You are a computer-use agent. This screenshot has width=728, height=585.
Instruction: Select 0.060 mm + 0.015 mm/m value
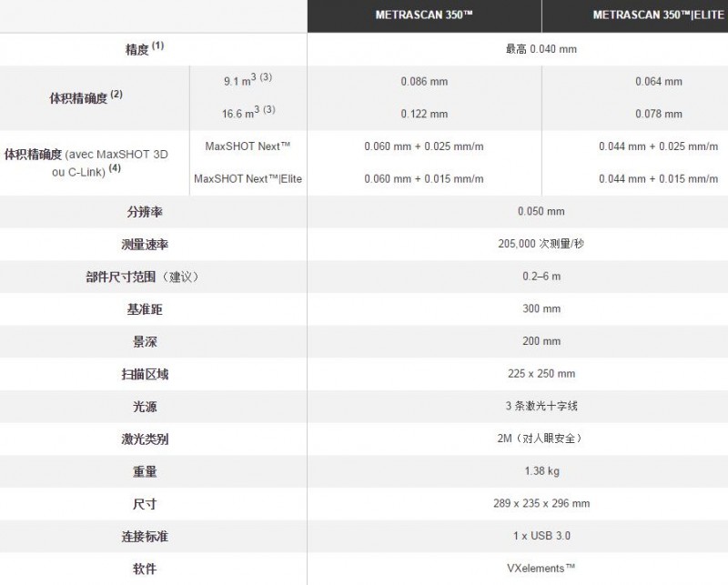[424, 179]
